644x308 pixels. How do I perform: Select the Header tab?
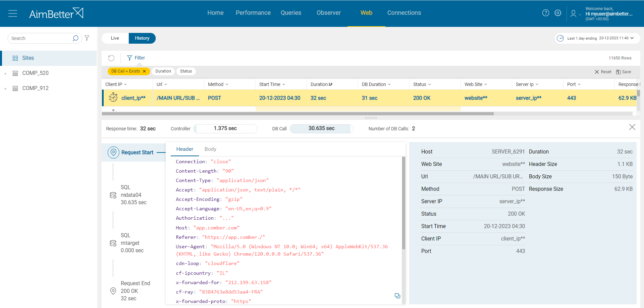pyautogui.click(x=185, y=149)
